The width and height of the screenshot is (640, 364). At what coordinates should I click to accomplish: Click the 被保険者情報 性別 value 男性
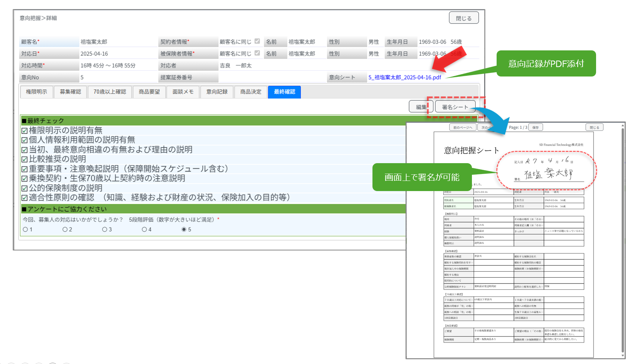click(374, 54)
